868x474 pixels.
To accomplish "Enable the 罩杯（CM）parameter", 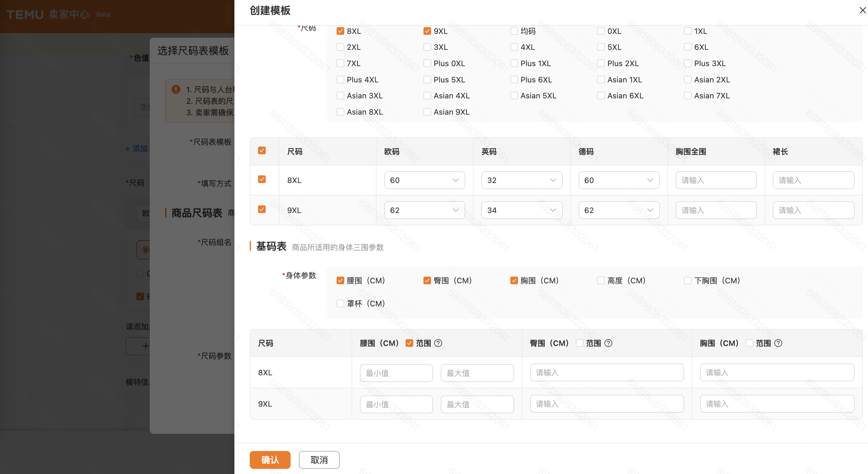I will point(340,303).
